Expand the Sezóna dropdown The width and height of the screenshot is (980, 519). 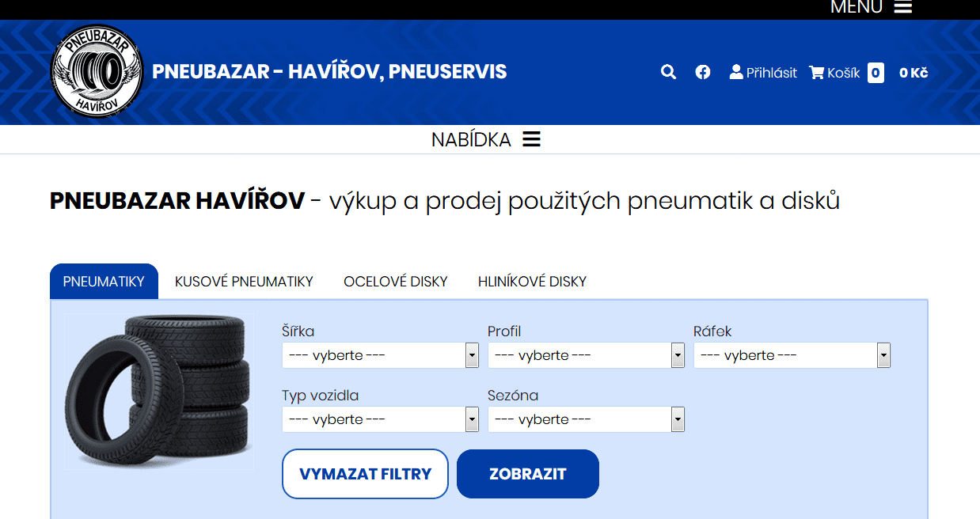tap(586, 419)
